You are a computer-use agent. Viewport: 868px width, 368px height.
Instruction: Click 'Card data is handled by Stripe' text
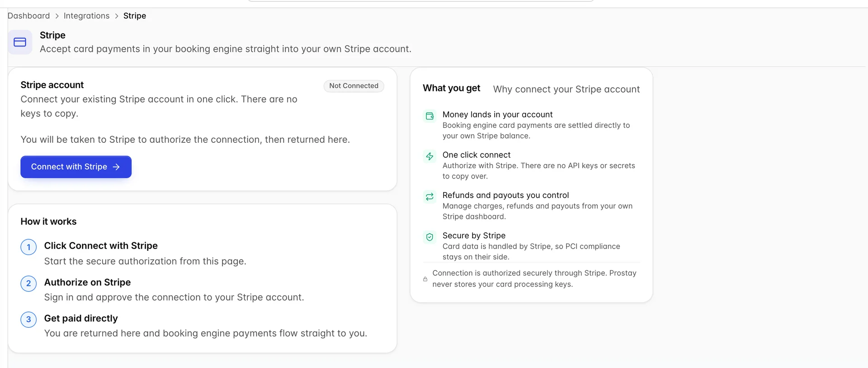tap(531, 251)
